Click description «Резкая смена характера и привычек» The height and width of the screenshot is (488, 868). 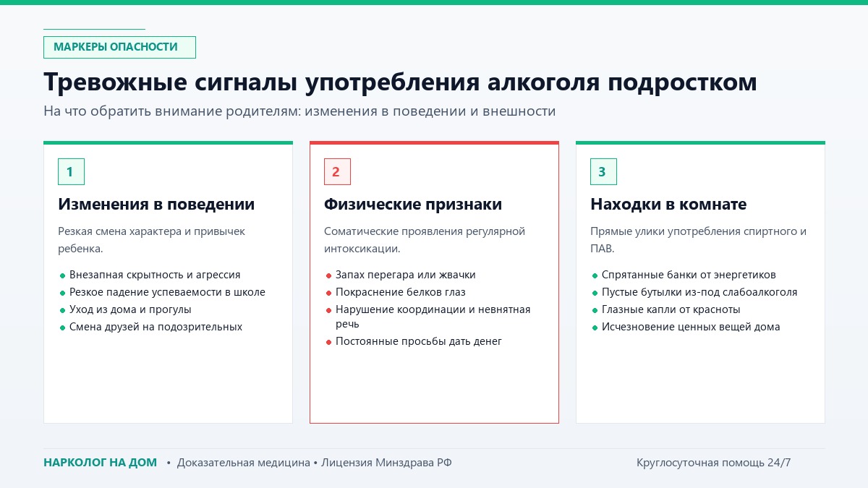pyautogui.click(x=152, y=240)
